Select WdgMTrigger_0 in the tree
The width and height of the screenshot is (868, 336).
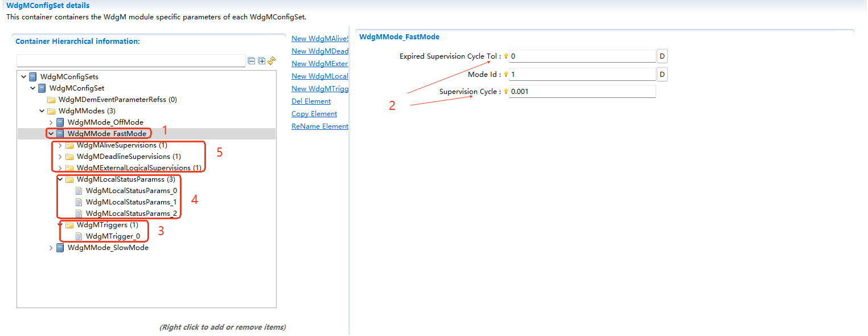113,236
